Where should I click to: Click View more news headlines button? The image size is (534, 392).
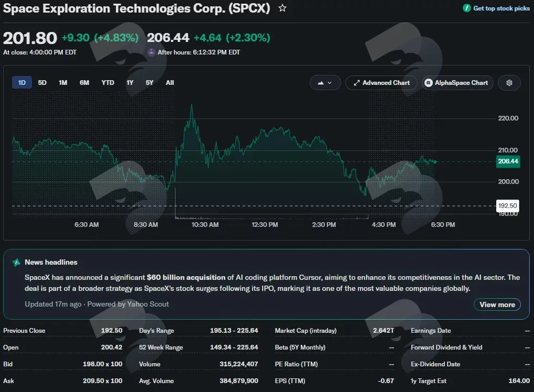coord(497,304)
